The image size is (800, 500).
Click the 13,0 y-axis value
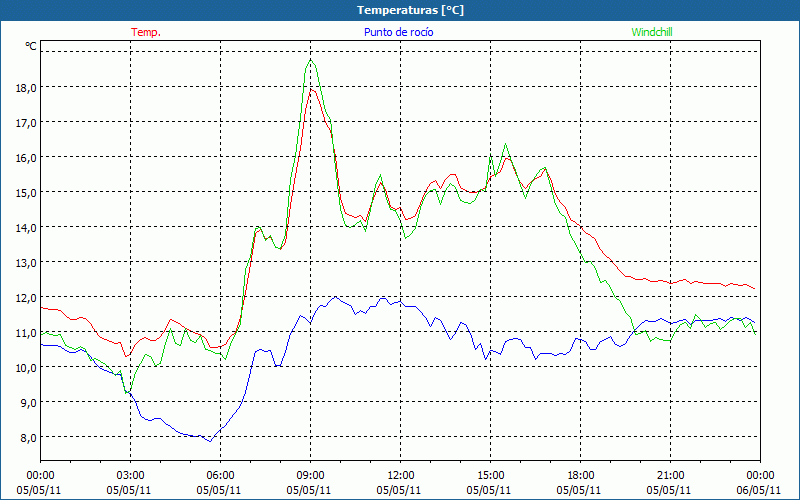click(27, 263)
